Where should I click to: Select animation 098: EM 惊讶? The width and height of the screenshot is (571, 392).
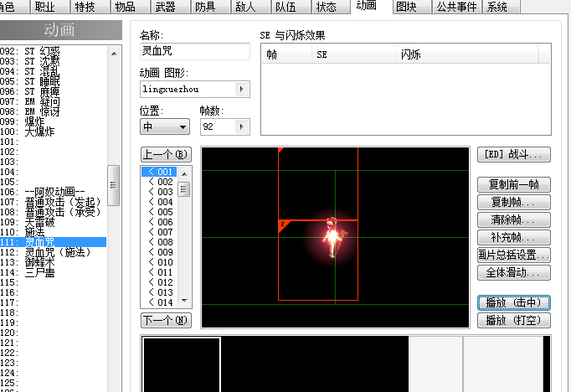click(x=54, y=111)
